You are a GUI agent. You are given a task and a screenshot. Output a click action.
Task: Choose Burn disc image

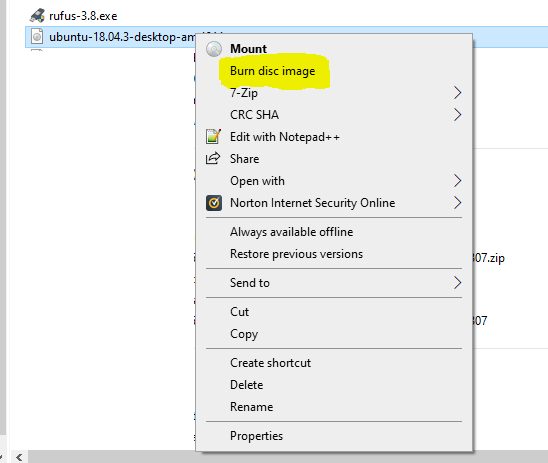(x=273, y=71)
